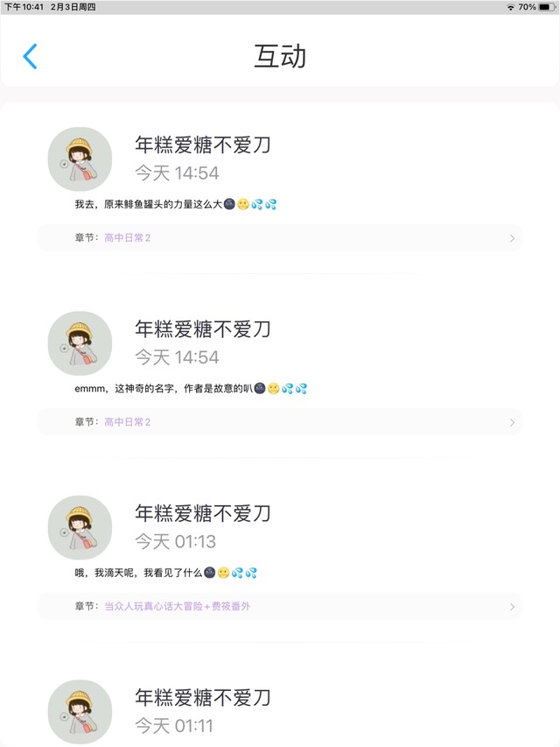Viewport: 560px width, 747px height.
Task: Expand chevron on chapter row under emmm comment
Action: 512,422
